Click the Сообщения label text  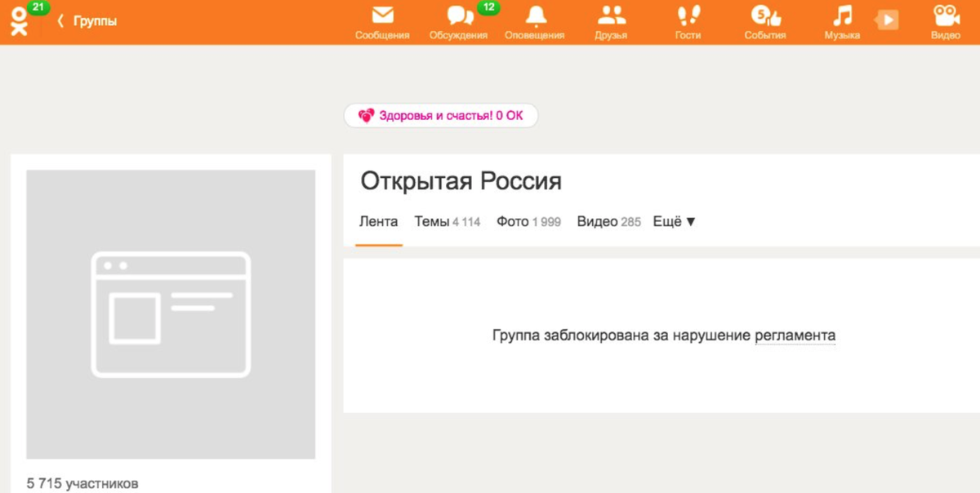pyautogui.click(x=382, y=35)
